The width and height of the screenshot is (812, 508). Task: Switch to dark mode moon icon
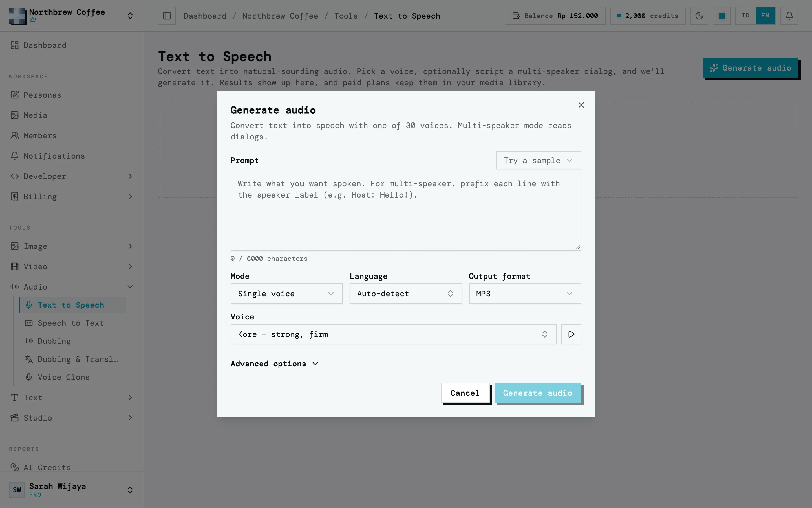point(699,16)
